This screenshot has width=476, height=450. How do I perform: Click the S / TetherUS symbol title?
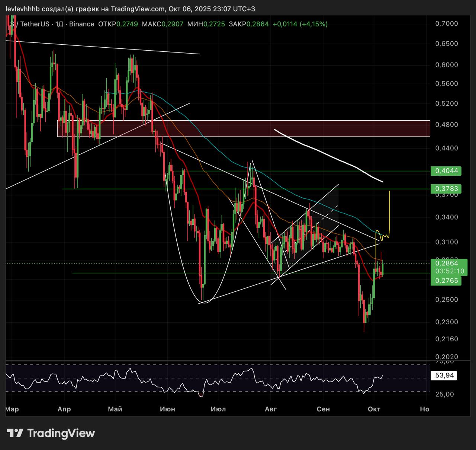pyautogui.click(x=30, y=24)
